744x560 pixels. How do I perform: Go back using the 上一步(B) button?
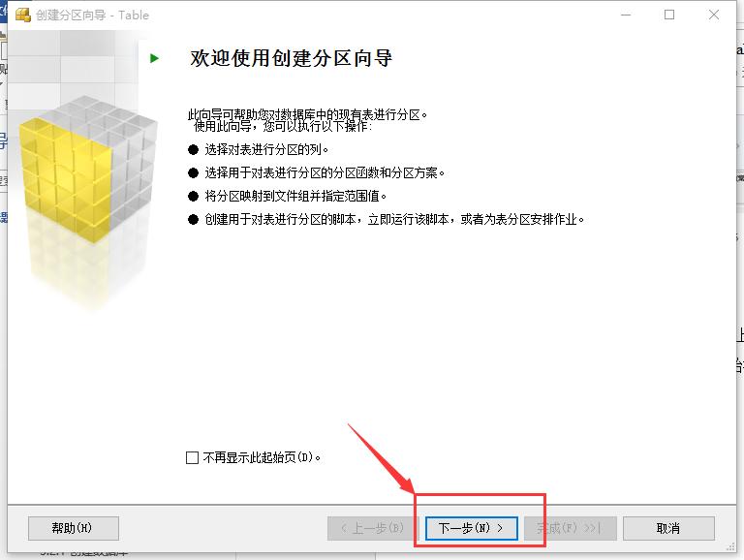coord(372,528)
